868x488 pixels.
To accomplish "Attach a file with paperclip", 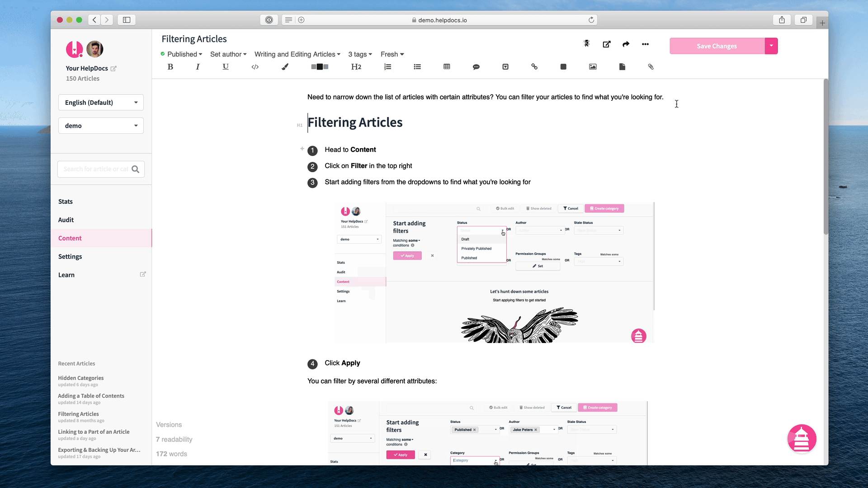I will 651,67.
